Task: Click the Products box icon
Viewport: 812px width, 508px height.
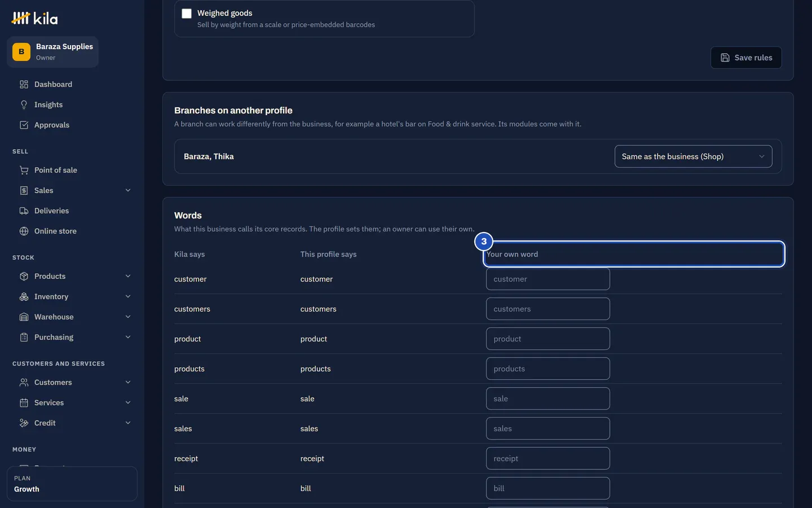Action: [24, 276]
